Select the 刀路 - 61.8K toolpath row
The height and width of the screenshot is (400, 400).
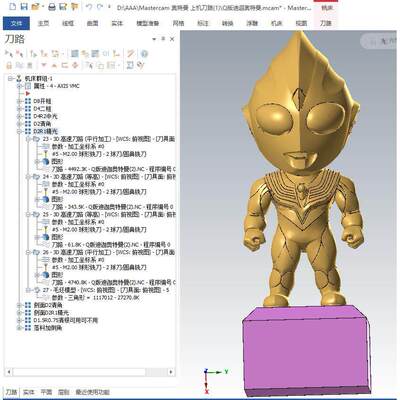point(111,245)
